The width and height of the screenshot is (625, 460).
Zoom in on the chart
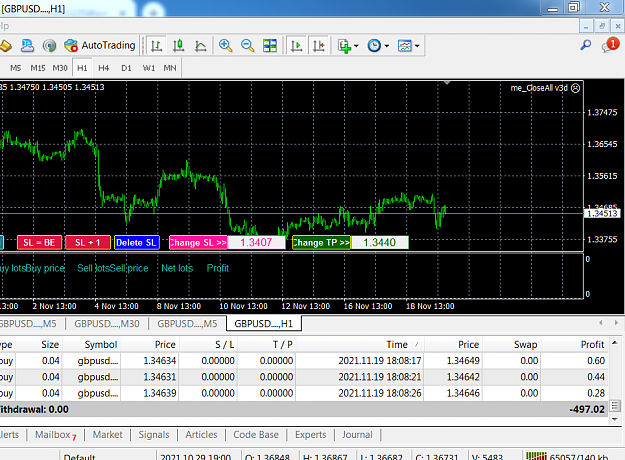[x=226, y=46]
